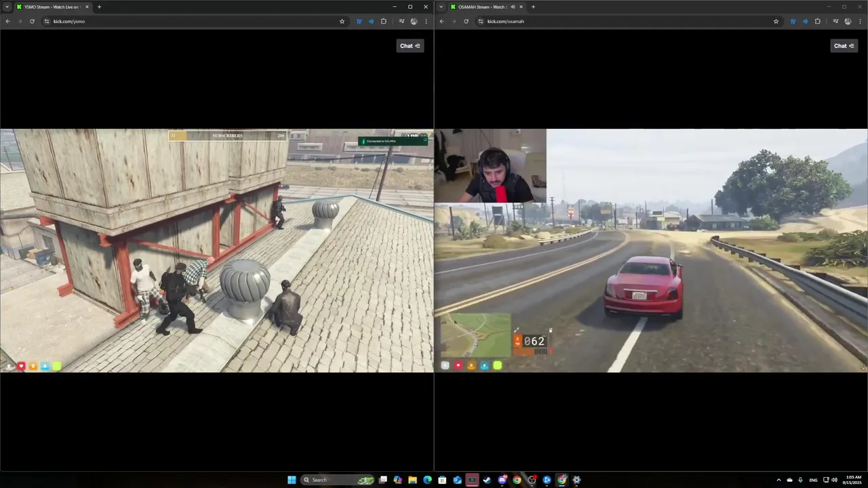Open Windows Start menu
The image size is (868, 488).
click(292, 480)
